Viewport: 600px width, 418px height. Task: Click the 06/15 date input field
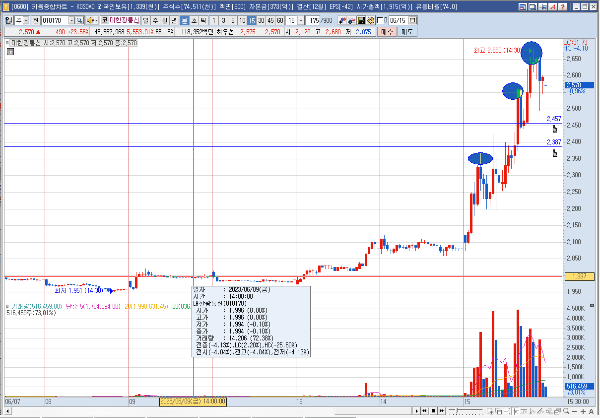pyautogui.click(x=398, y=20)
